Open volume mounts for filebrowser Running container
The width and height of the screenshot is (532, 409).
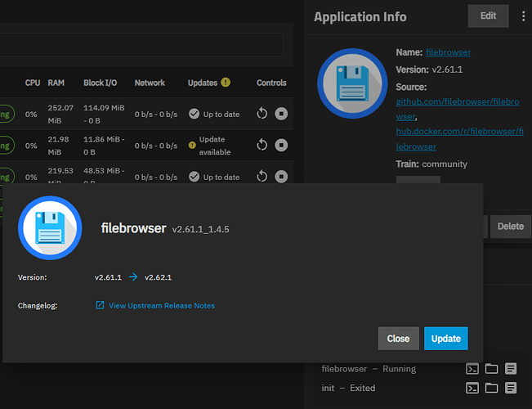click(491, 369)
